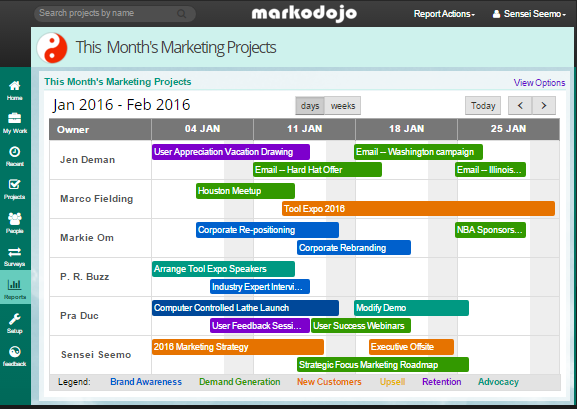Select owner Pra Duc

point(79,316)
